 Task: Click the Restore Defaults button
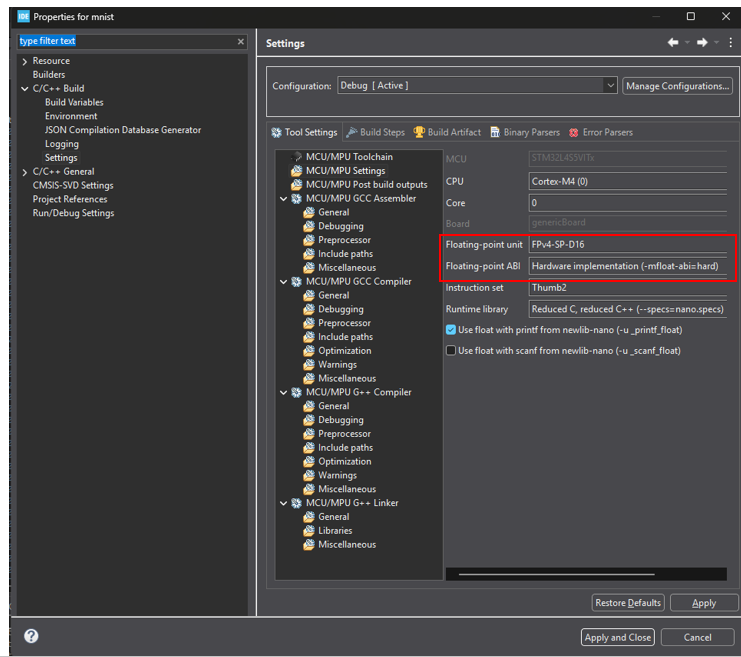[x=628, y=603]
